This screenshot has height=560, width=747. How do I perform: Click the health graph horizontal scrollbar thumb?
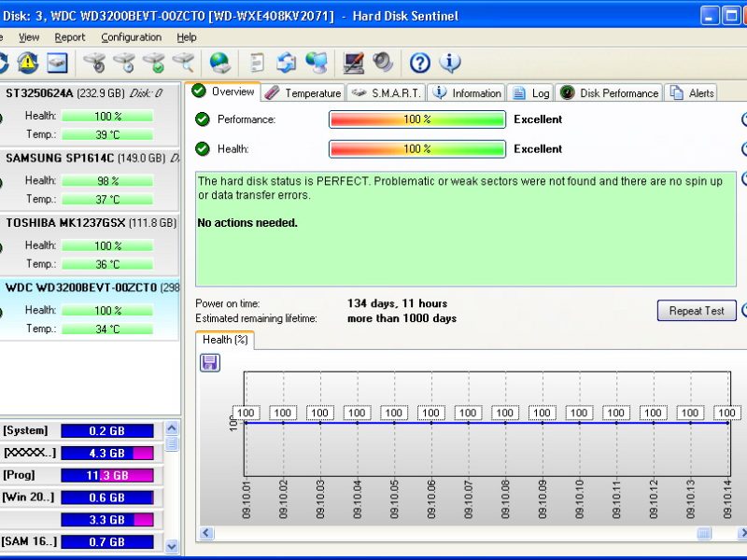tap(704, 533)
